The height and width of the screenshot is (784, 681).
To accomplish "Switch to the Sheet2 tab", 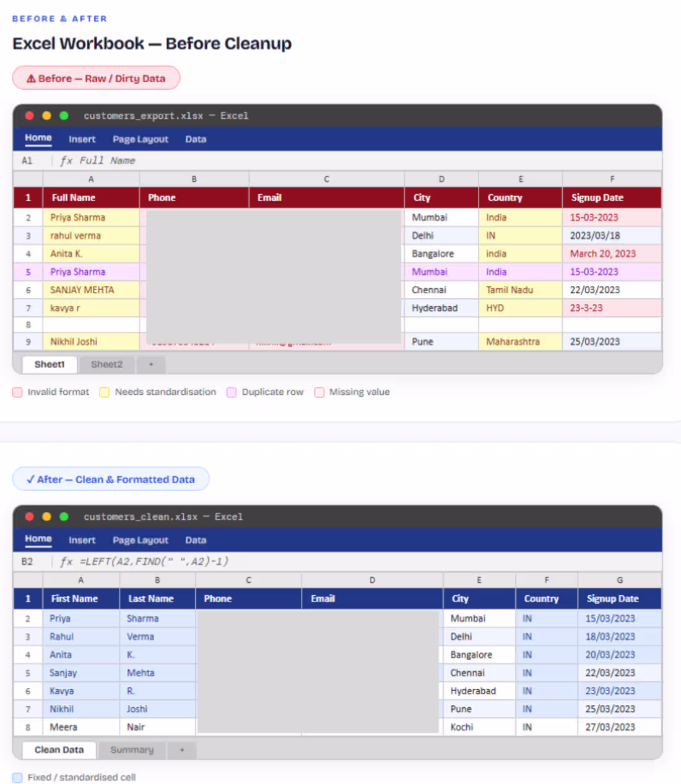I will click(106, 364).
